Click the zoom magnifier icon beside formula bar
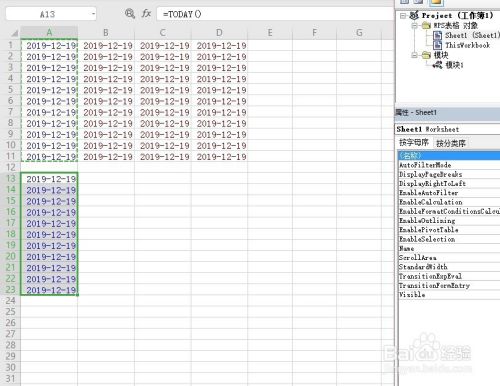Image resolution: width=500 pixels, height=386 pixels. (130, 14)
